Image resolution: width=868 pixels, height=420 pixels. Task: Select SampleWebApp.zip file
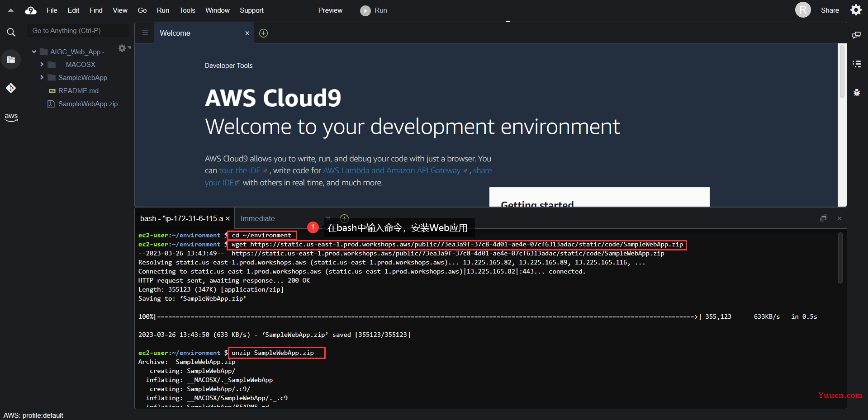(88, 104)
